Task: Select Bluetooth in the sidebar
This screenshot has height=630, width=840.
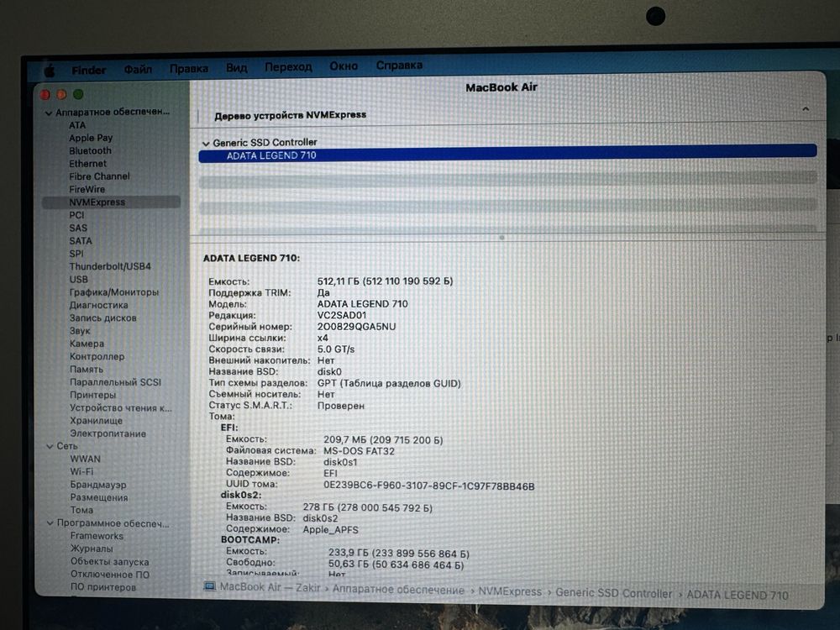Action: coord(90,150)
